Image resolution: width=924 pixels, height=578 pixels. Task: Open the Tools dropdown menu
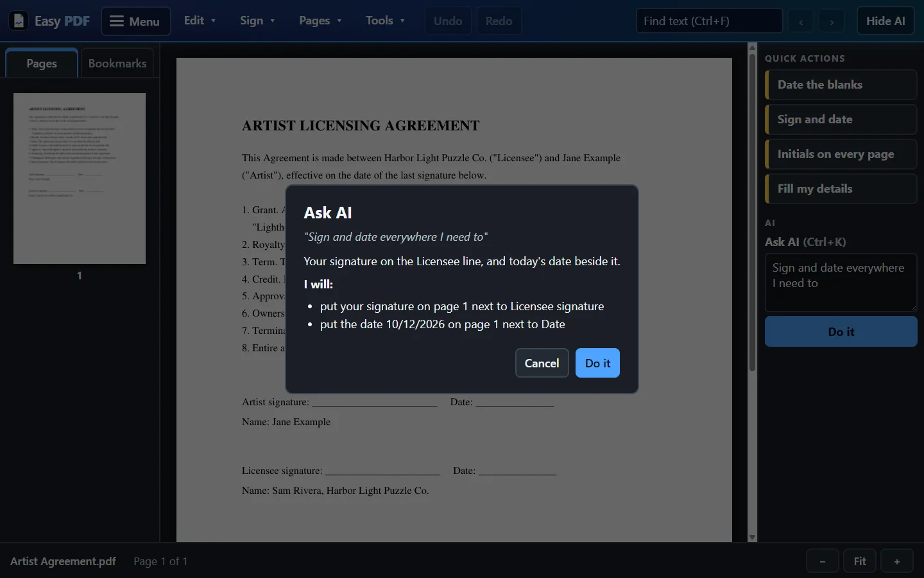(x=385, y=21)
